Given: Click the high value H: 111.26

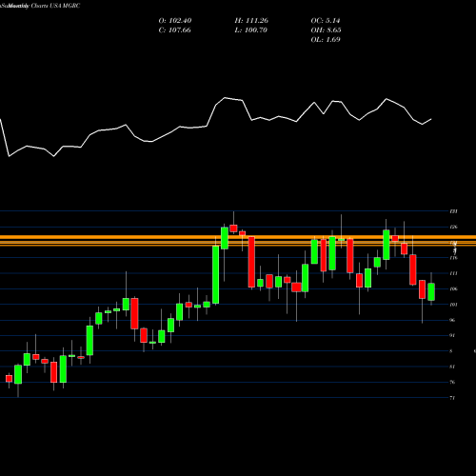Looking at the screenshot, I should [251, 21].
